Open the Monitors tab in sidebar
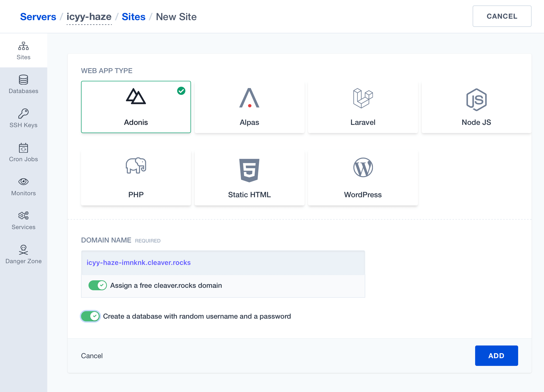 click(x=23, y=187)
